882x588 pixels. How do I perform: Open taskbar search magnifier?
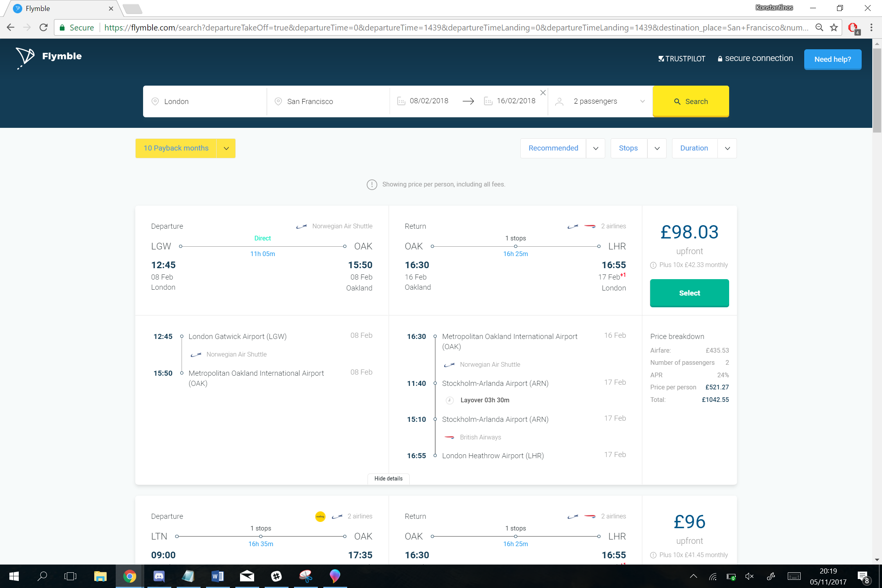[42, 576]
